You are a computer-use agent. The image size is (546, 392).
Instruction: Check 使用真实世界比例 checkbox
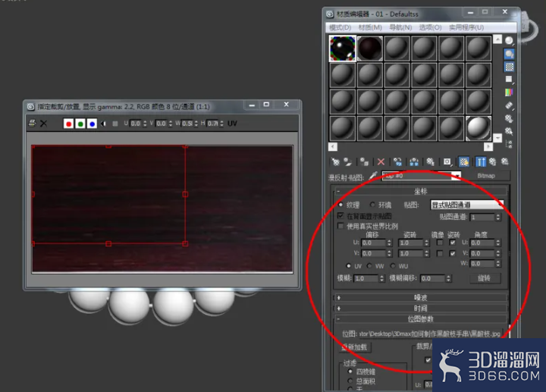340,226
